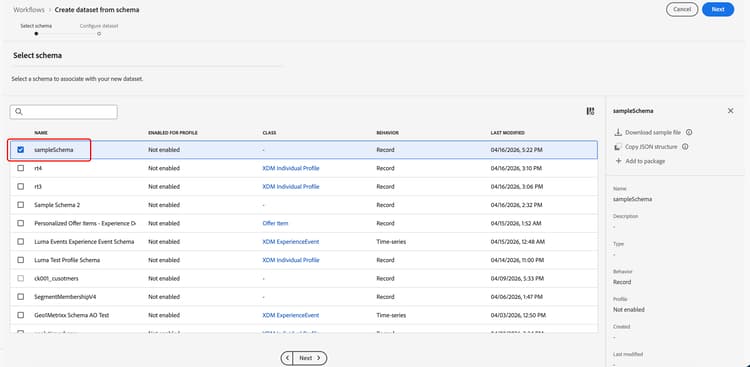This screenshot has height=367, width=750.
Task: Check the ck001_cusotmers checkbox
Action: (x=21, y=278)
